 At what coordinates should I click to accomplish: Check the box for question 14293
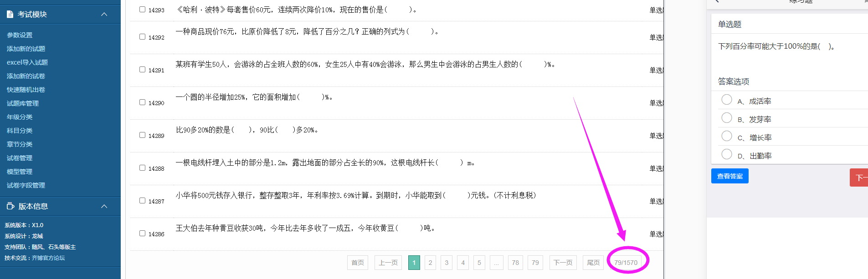click(x=142, y=10)
